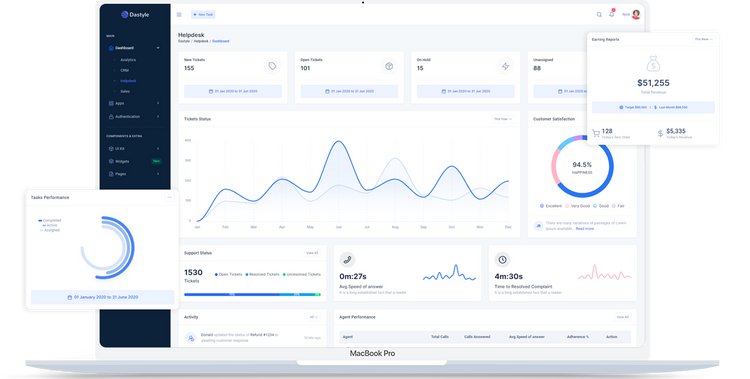Click Tasks Performance date range bar
Screen dimensions: 750x379
103,297
